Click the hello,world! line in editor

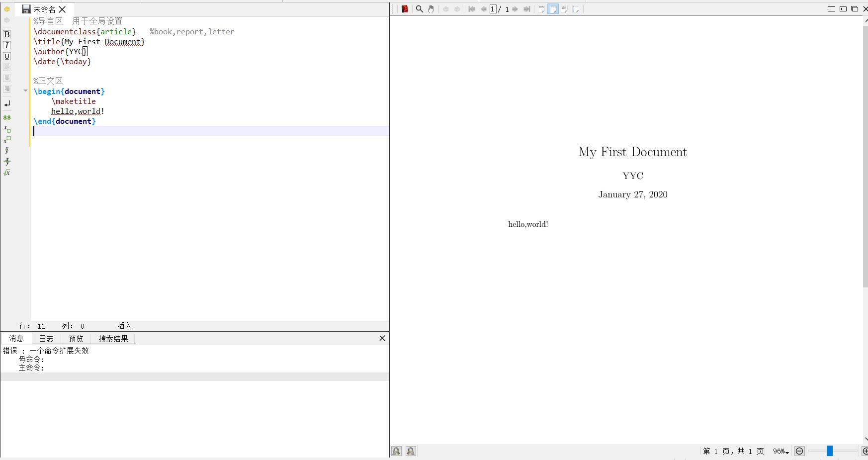(78, 111)
